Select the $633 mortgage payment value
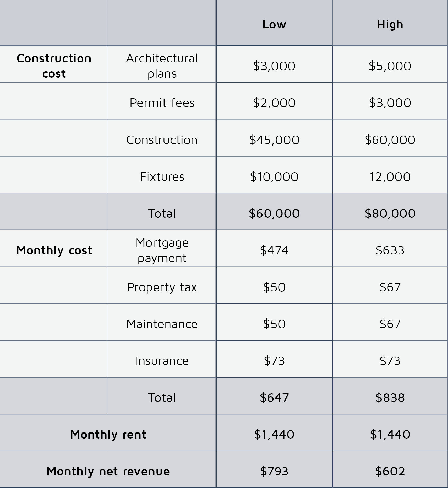 (390, 250)
